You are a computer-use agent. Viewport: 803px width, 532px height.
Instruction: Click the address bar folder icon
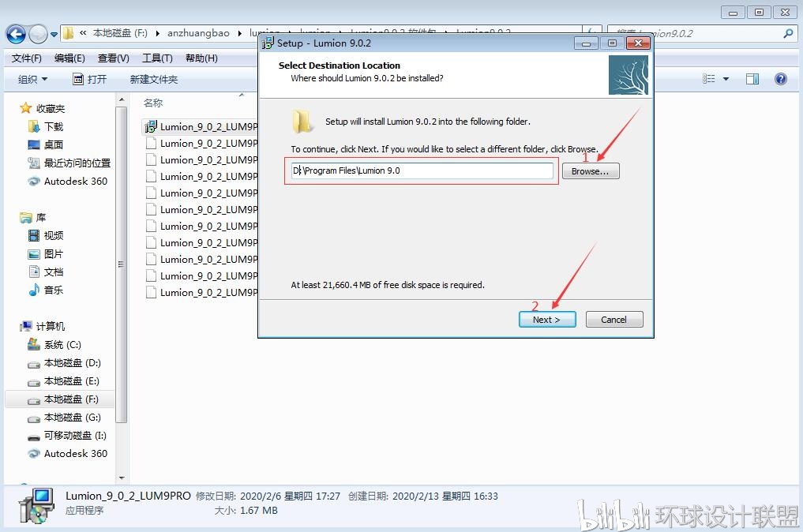68,33
